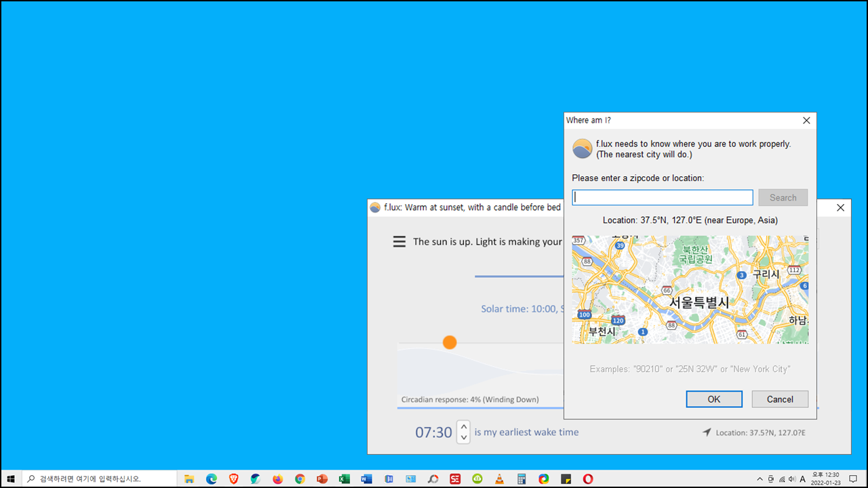Launch Firefox from taskbar

[x=278, y=479]
